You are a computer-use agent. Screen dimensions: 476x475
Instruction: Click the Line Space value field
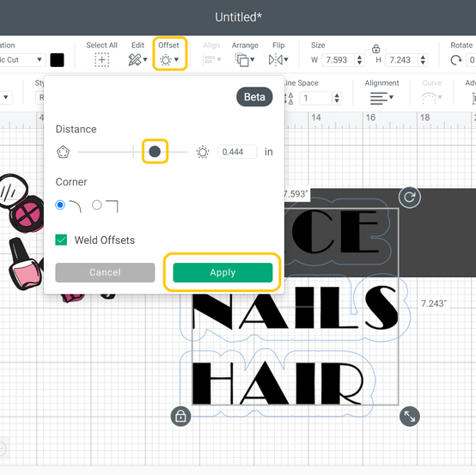[316, 98]
